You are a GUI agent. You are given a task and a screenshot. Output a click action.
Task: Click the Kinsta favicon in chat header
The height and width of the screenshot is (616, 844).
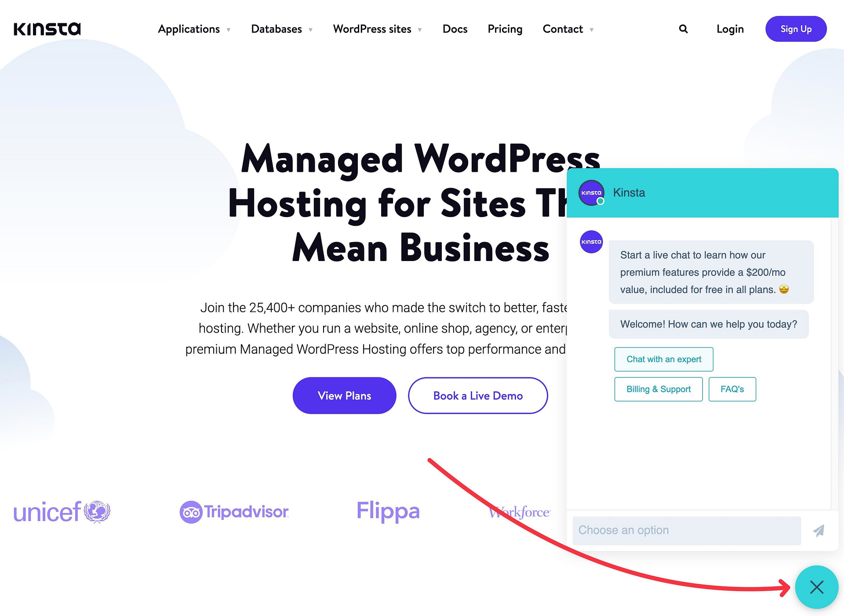click(590, 192)
